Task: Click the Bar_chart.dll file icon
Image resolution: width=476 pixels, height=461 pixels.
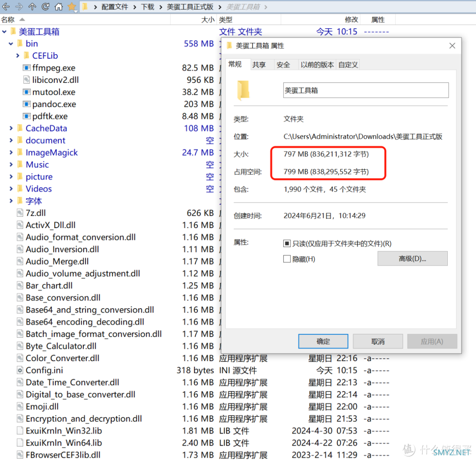Action: [20, 285]
